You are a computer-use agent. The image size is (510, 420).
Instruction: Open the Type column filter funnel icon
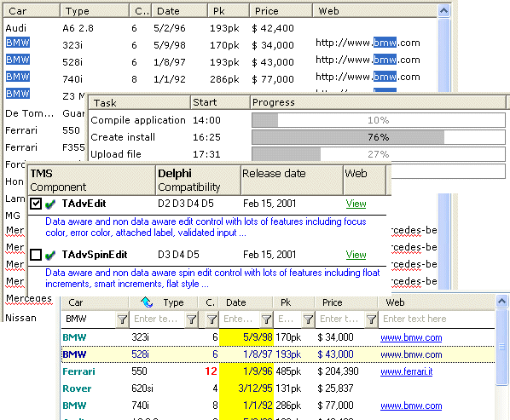click(x=191, y=319)
